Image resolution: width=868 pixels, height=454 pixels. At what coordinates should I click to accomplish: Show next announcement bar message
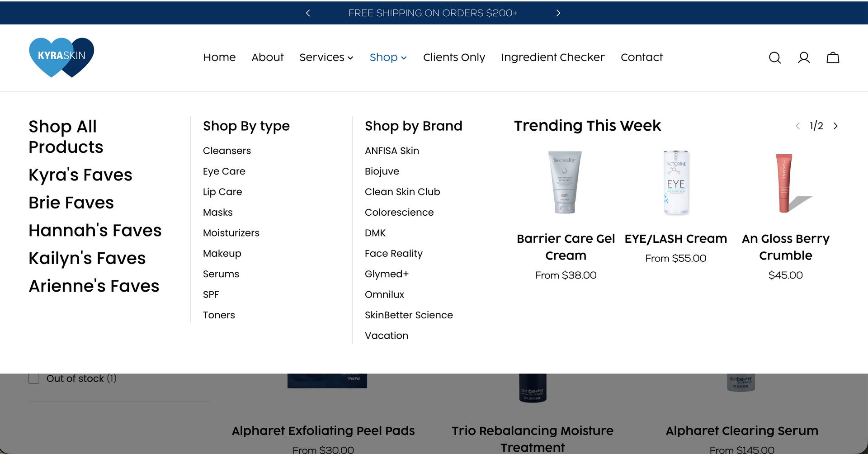point(558,13)
